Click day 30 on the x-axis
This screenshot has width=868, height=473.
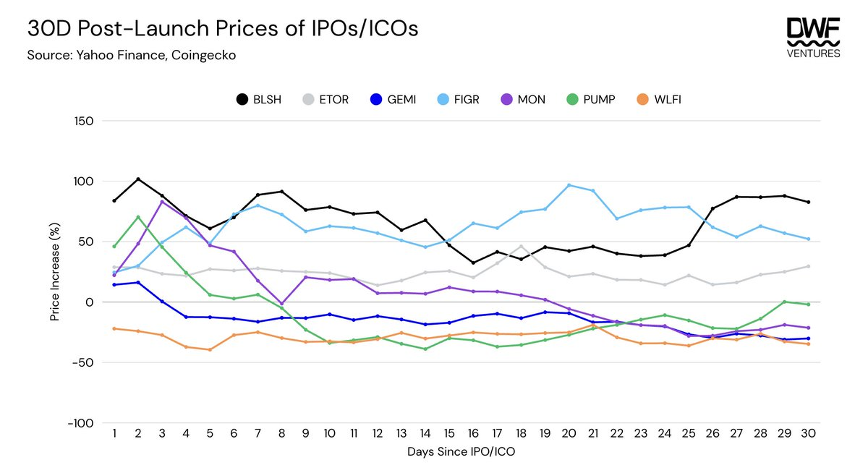809,432
